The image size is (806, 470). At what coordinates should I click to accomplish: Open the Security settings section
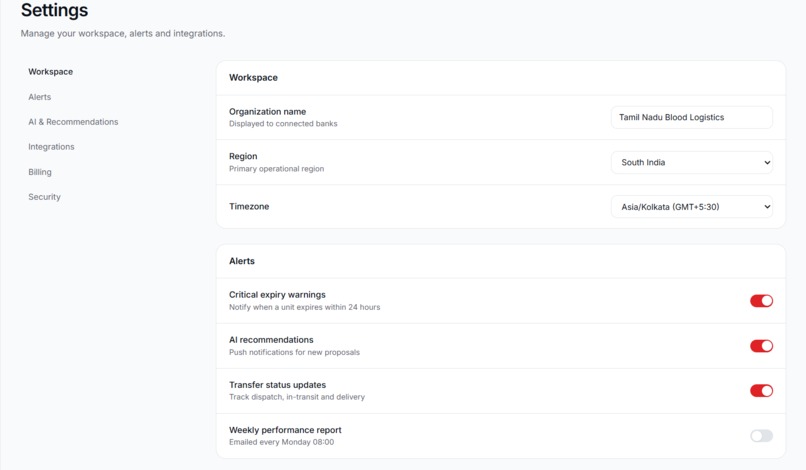(x=44, y=197)
